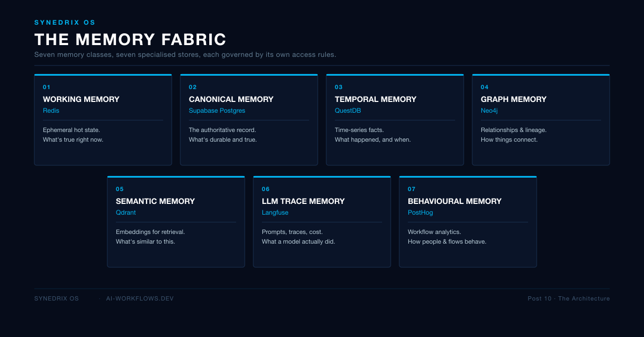Image resolution: width=644 pixels, height=337 pixels.
Task: Click "What's durable and true." line
Action: point(223,140)
